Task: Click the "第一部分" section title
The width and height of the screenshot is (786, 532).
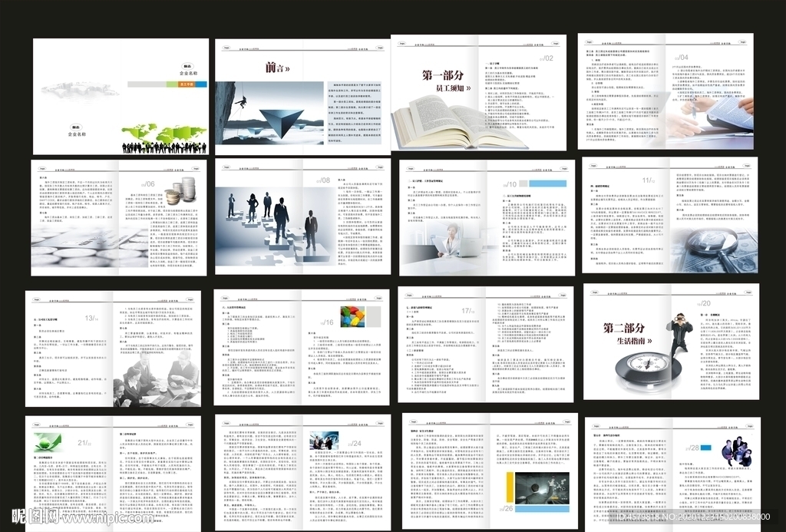Action: (443, 76)
